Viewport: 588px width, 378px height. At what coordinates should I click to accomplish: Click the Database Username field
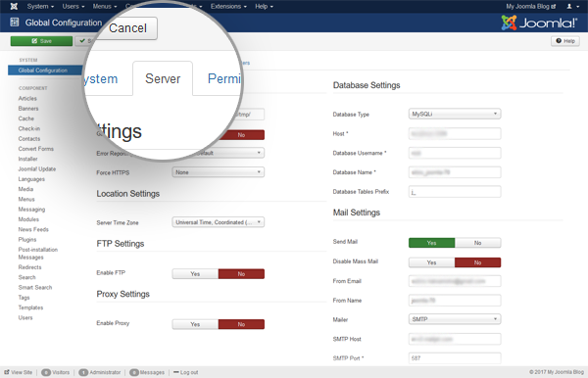pos(455,153)
